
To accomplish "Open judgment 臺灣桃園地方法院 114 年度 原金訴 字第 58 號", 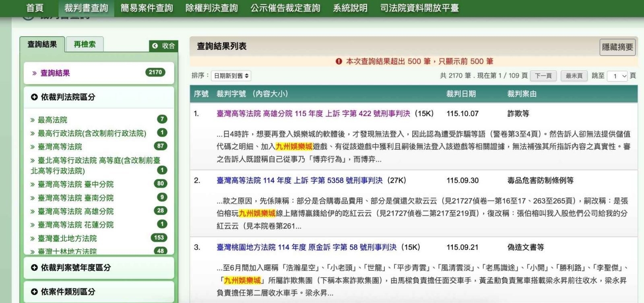I will [x=306, y=247].
